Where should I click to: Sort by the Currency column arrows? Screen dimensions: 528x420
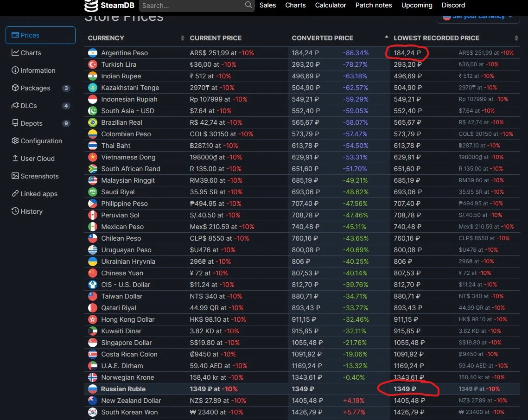[x=183, y=38]
